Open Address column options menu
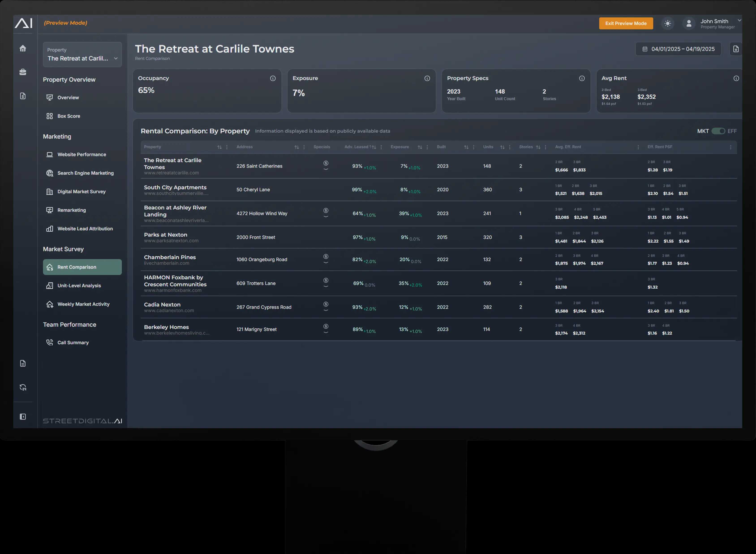This screenshot has height=554, width=756. point(304,147)
